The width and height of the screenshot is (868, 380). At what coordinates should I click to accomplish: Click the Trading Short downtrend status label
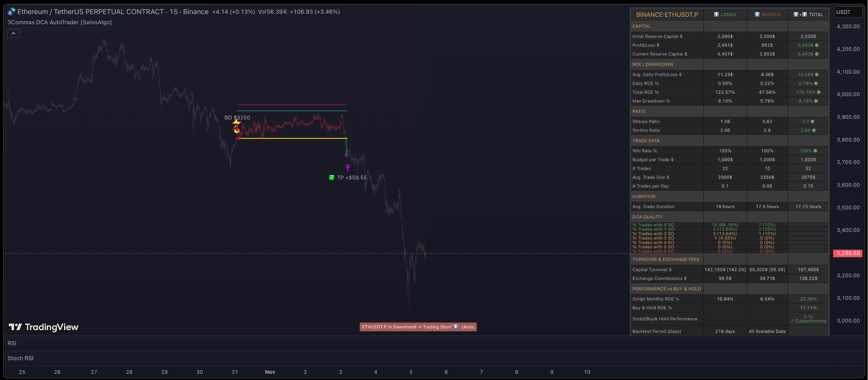point(418,327)
